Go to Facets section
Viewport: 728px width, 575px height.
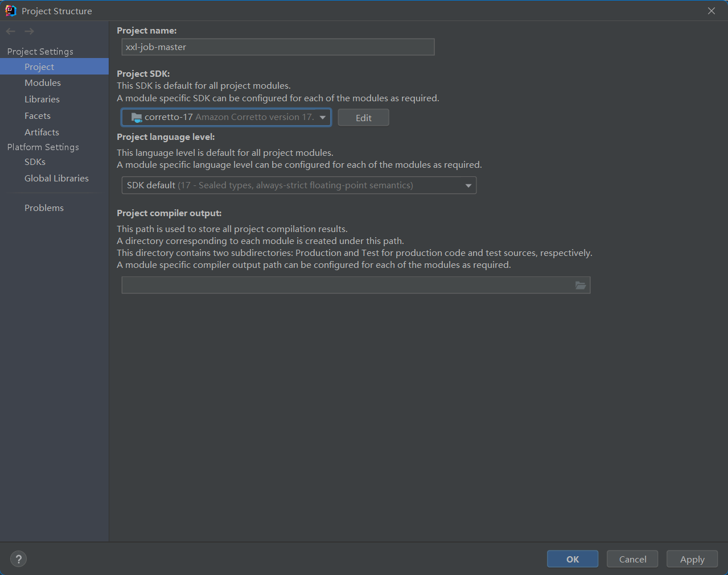(x=38, y=116)
